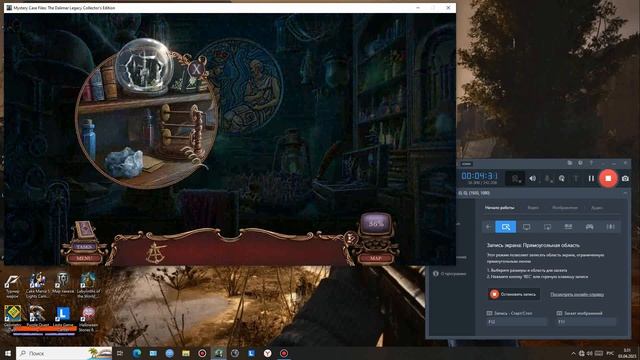This screenshot has width=640, height=360.
Task: Select the last recording mode icon
Action: [610, 227]
